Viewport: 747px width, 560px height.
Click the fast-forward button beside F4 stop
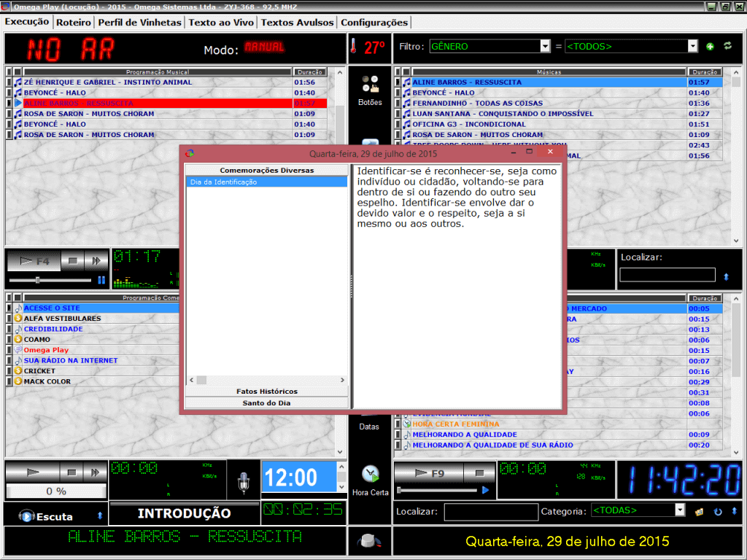96,260
